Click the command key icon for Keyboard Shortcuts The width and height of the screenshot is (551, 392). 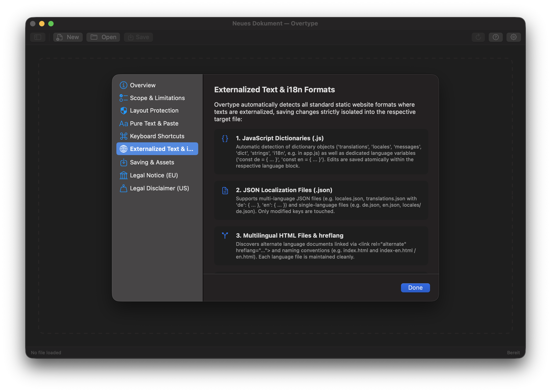pos(123,136)
